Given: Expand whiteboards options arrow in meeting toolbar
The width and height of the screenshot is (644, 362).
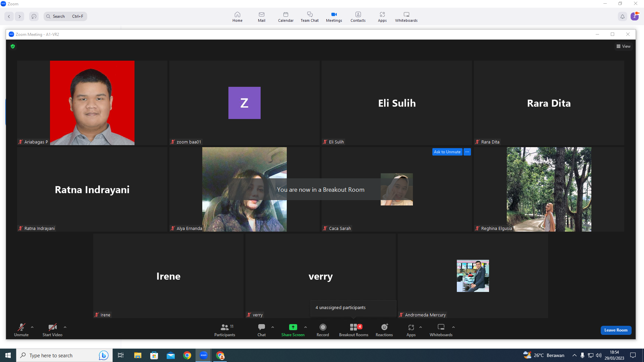Looking at the screenshot, I should pyautogui.click(x=453, y=327).
